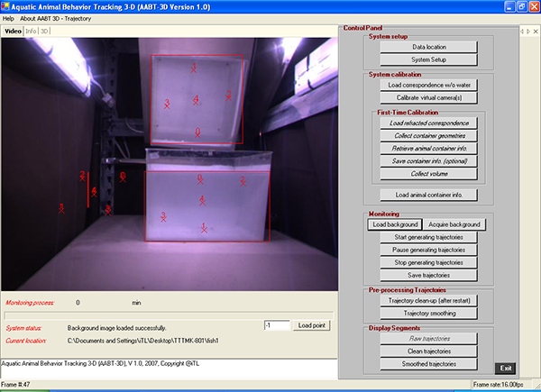
Task: Click the monitoring progress bar
Action: click(168, 315)
